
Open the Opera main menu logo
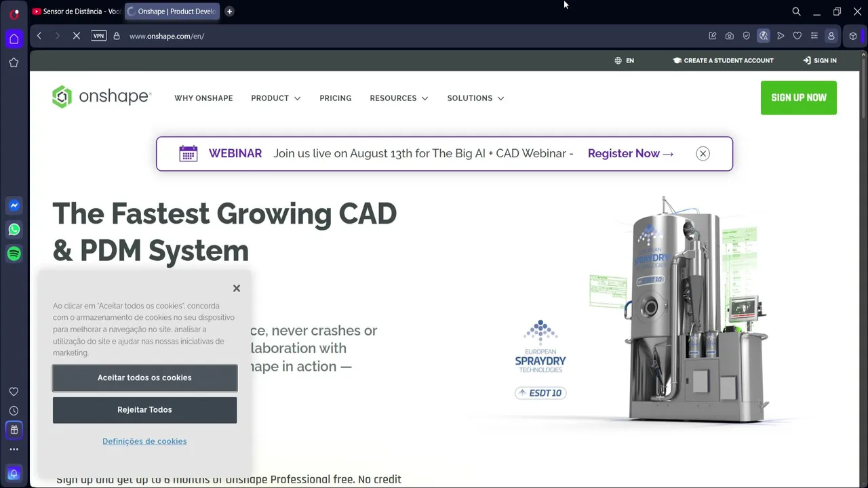click(14, 13)
